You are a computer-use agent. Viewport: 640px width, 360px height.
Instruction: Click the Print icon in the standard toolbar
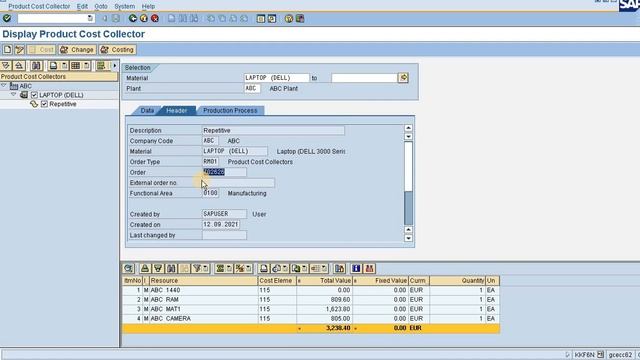point(172,18)
